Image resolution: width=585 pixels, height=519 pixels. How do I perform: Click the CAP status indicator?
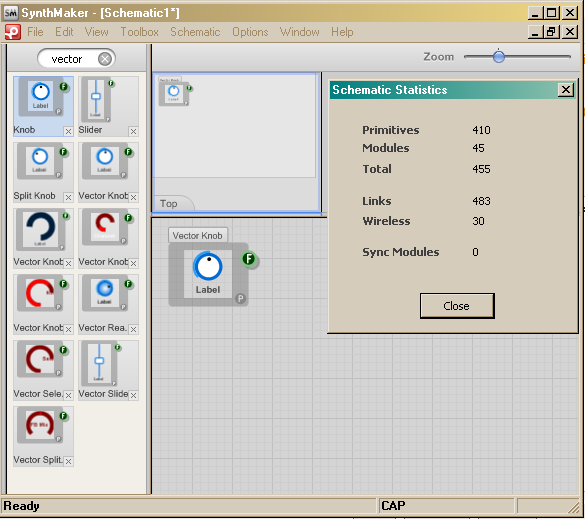click(393, 506)
